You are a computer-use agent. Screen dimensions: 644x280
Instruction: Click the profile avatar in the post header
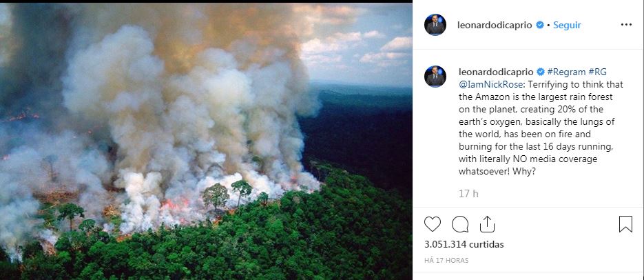435,25
